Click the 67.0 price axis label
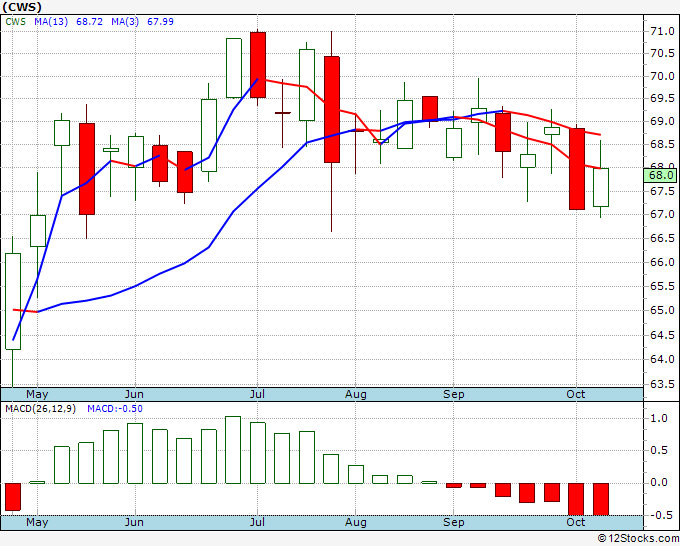Image resolution: width=680 pixels, height=546 pixels. pyautogui.click(x=662, y=214)
